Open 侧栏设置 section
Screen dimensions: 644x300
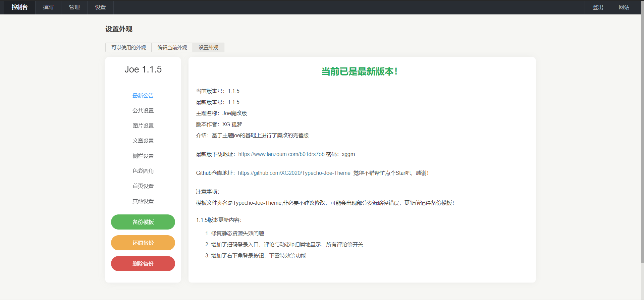[143, 156]
